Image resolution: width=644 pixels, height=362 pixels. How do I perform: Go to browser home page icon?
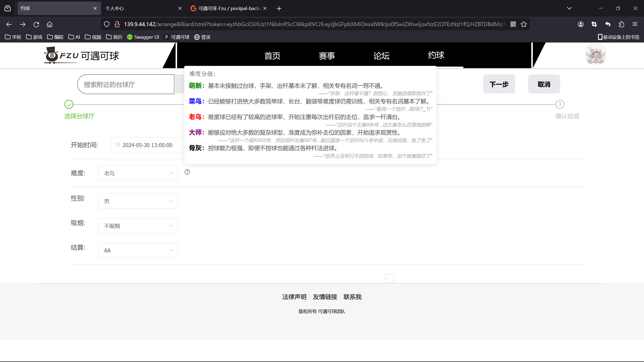[x=50, y=24]
